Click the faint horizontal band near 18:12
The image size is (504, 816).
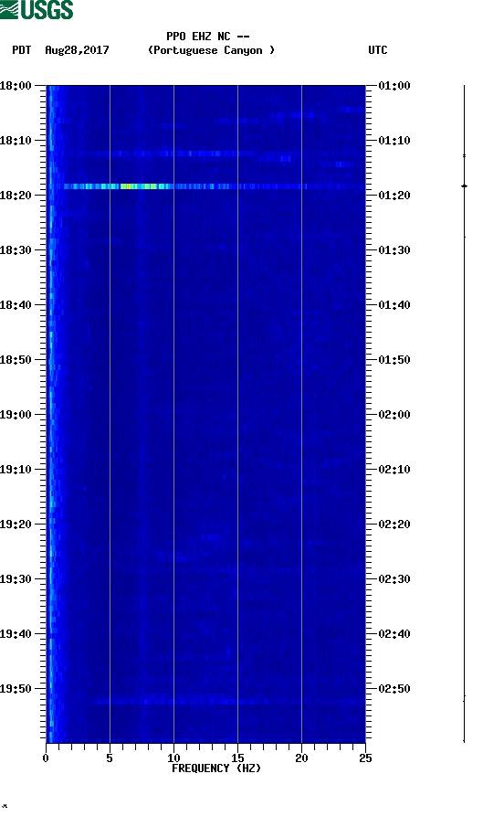click(172, 154)
